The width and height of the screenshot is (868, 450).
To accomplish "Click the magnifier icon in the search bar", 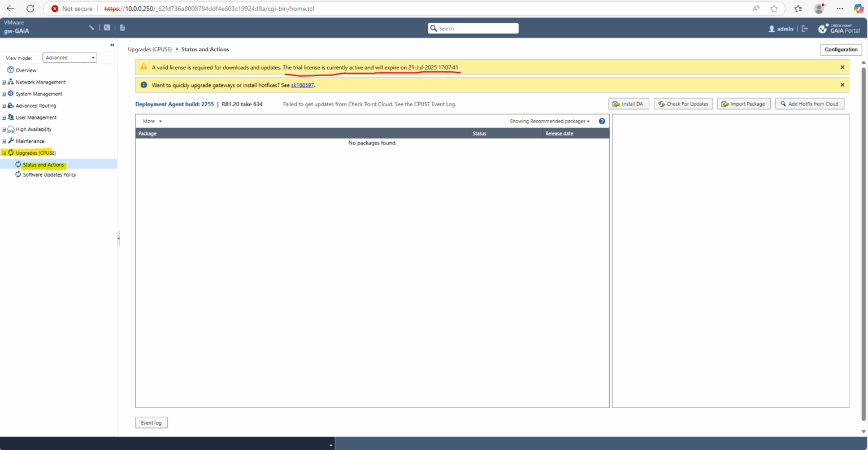I will (433, 28).
